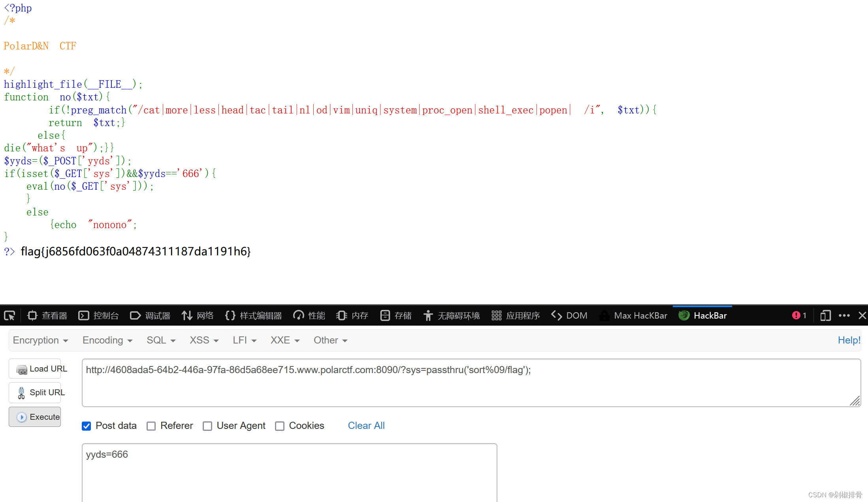The width and height of the screenshot is (868, 502).
Task: Toggle responsive design mode icon
Action: point(825,315)
